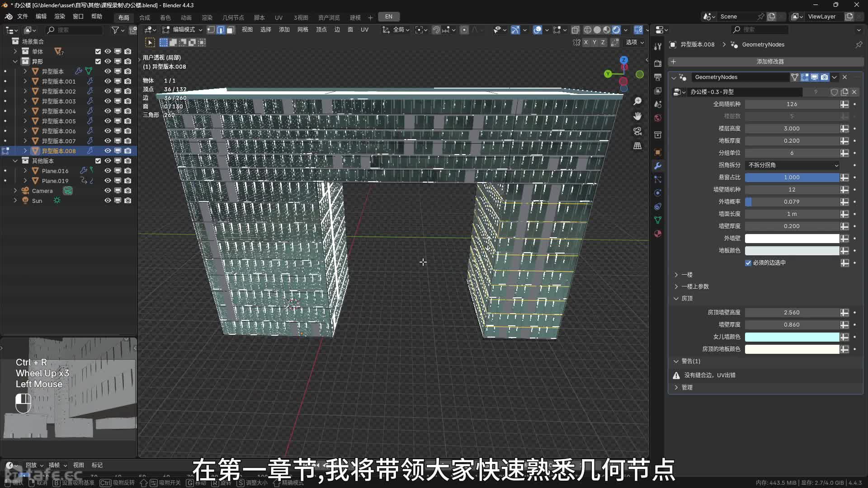Viewport: 868px width, 488px height.
Task: Open 编辑模式 mode dropdown
Action: (183, 30)
